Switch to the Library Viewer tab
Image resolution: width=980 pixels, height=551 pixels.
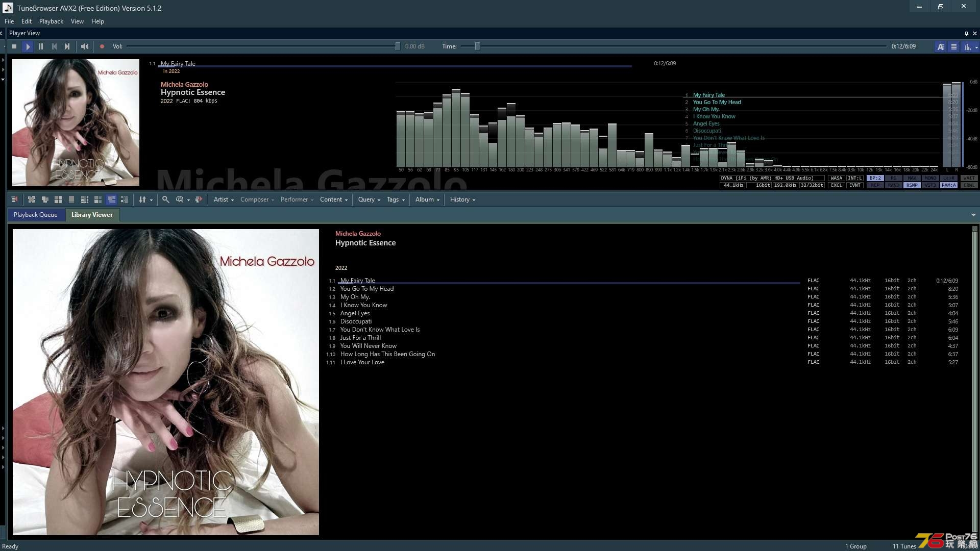tap(92, 215)
